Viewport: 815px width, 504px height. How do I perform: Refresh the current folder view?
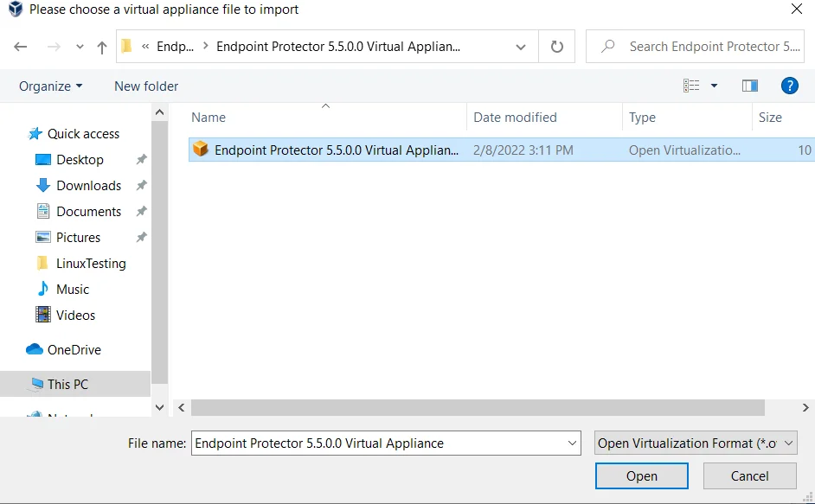(556, 47)
